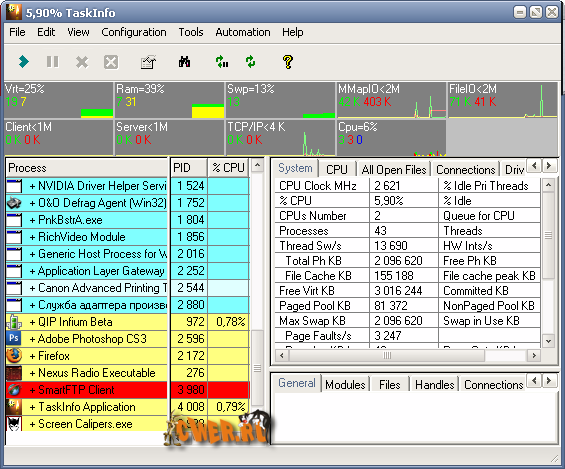Click the RichVideo Module window icon

(14, 237)
